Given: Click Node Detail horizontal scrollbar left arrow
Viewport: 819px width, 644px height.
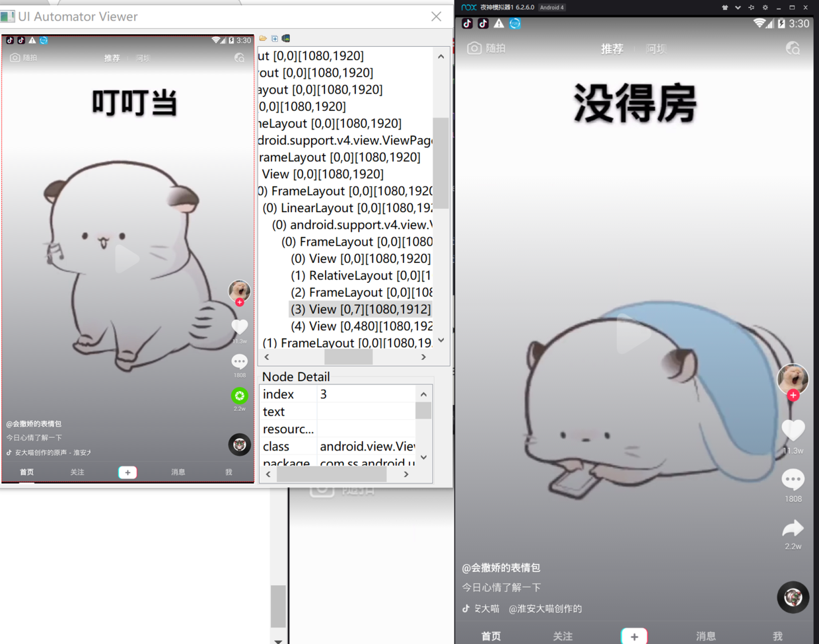Looking at the screenshot, I should [x=267, y=474].
